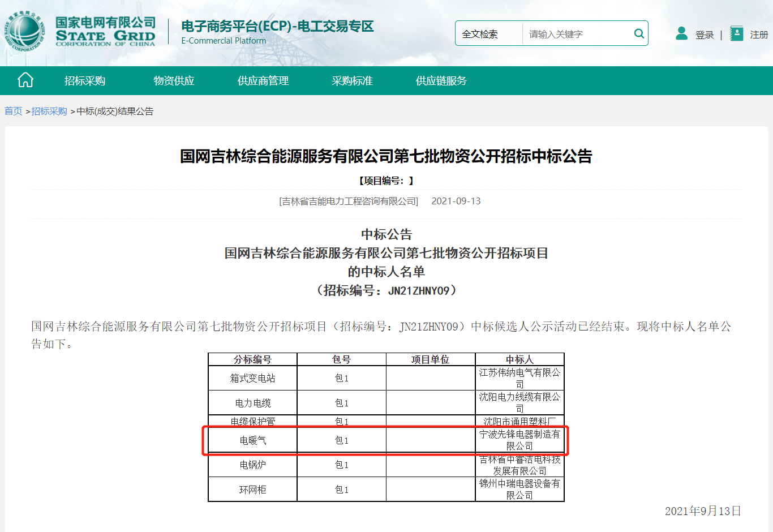
Task: Click the register notebook icon
Action: click(736, 33)
